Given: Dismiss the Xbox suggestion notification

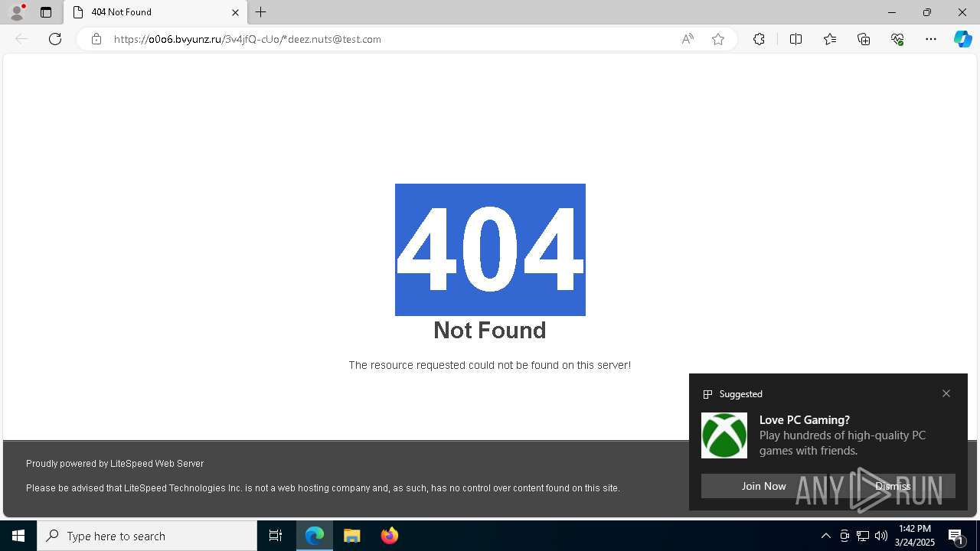Looking at the screenshot, I should pyautogui.click(x=893, y=486).
